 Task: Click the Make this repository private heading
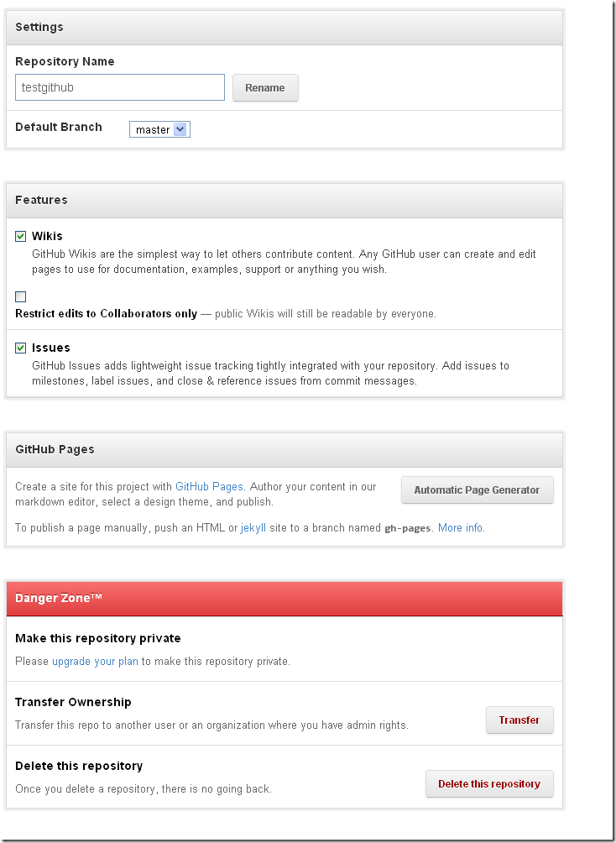98,638
